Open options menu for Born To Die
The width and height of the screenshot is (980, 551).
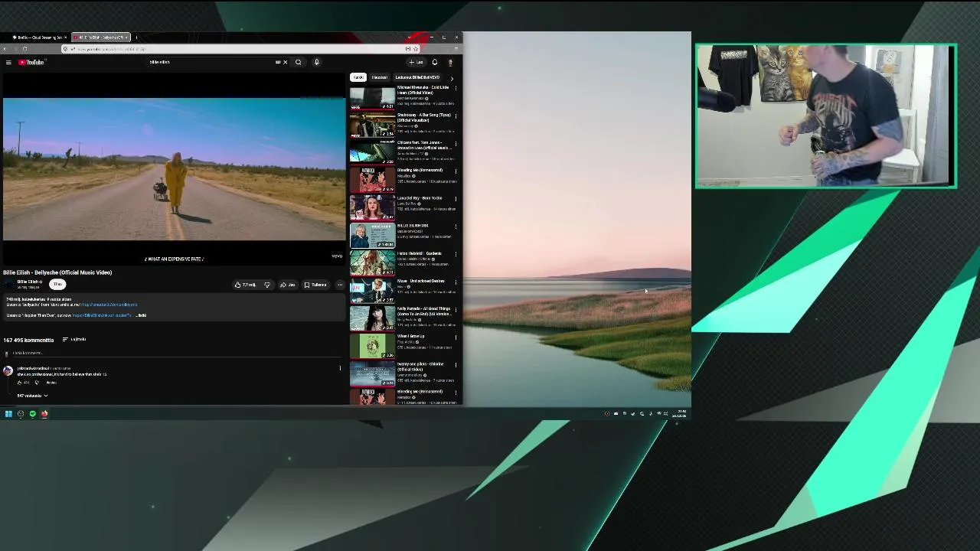click(x=456, y=199)
